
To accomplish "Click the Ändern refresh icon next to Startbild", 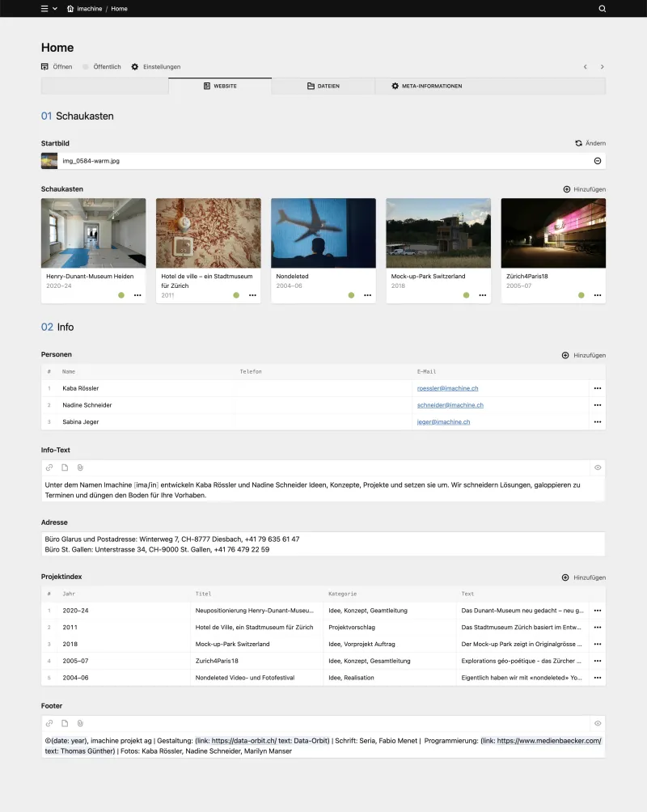I will pos(577,143).
